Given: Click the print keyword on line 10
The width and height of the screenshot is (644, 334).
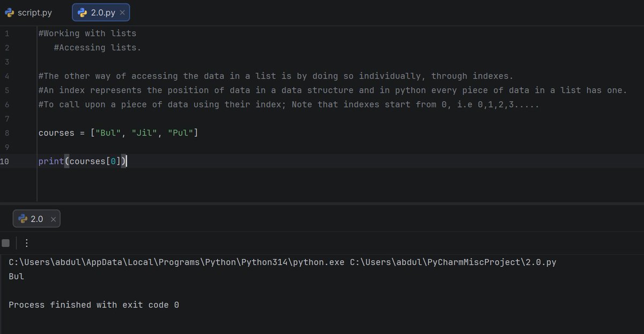Looking at the screenshot, I should 52,161.
